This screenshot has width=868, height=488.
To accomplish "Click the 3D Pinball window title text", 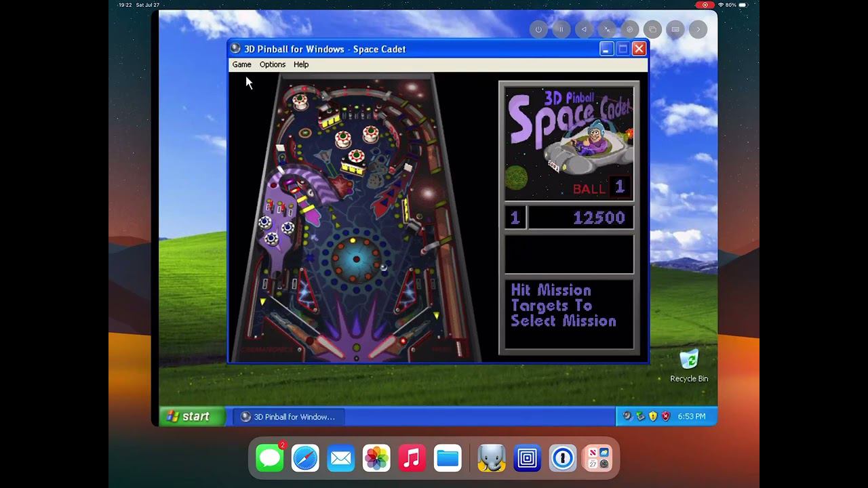I will tap(325, 49).
